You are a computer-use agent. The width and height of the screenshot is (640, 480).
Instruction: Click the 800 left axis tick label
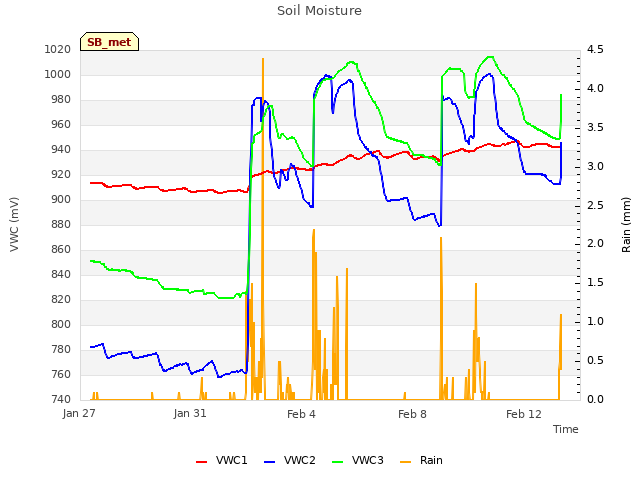coord(60,324)
